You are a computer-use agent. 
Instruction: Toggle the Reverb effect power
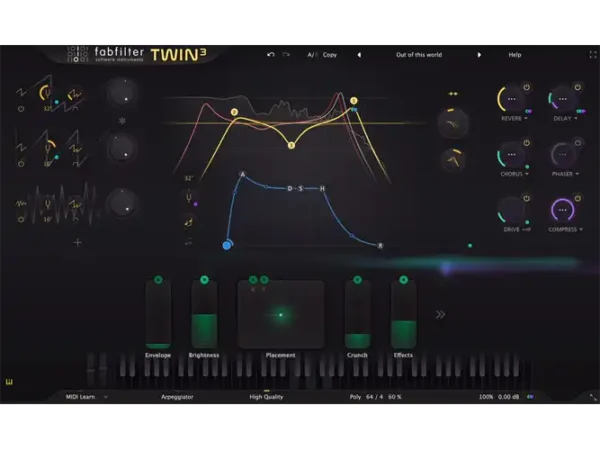(527, 87)
